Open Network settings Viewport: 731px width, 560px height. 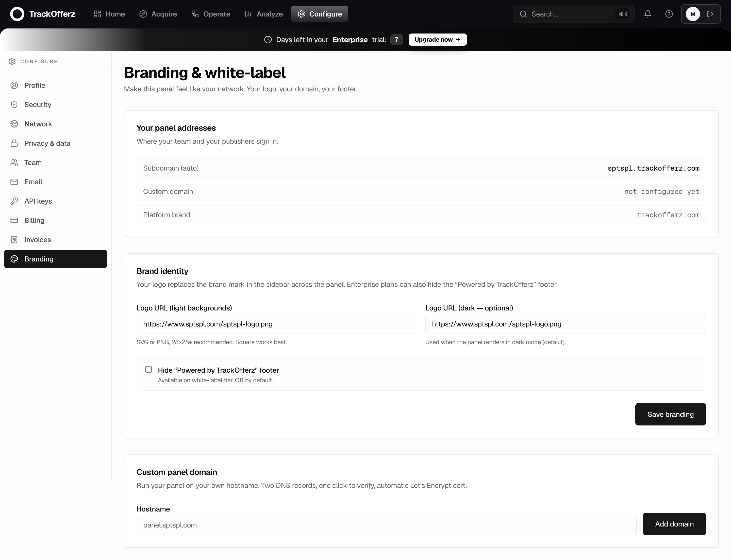pyautogui.click(x=56, y=124)
